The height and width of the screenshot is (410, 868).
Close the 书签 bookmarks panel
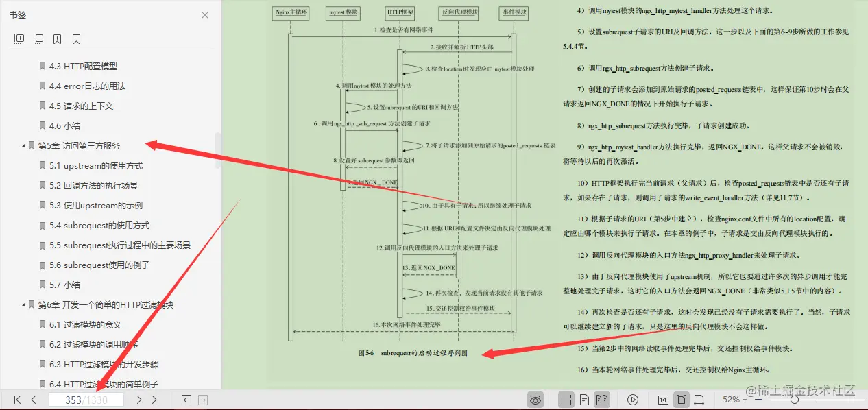tap(205, 15)
